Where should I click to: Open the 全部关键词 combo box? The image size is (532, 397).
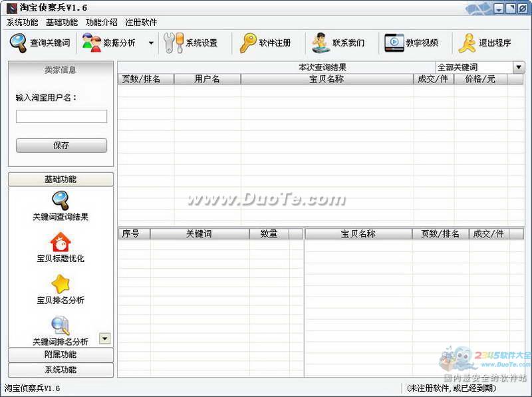pyautogui.click(x=519, y=68)
